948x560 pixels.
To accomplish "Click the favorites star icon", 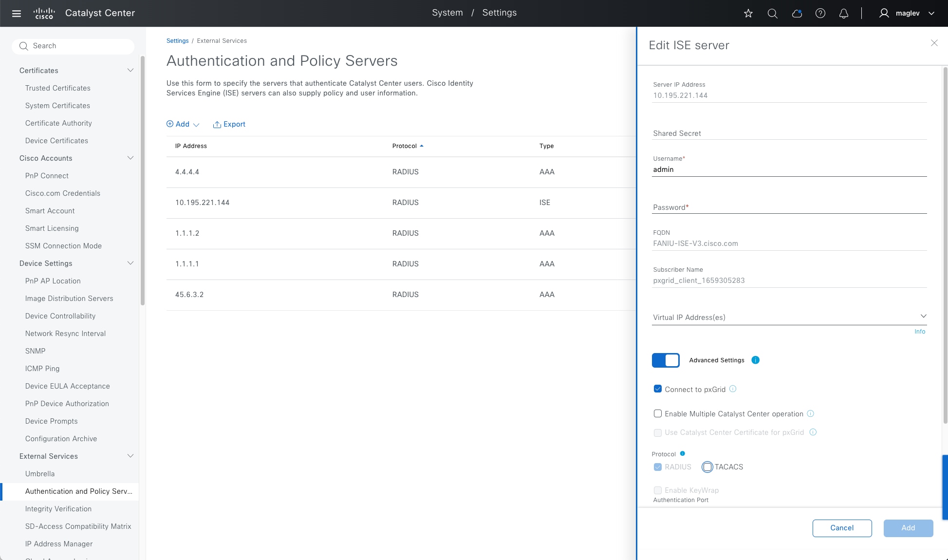I will tap(748, 13).
